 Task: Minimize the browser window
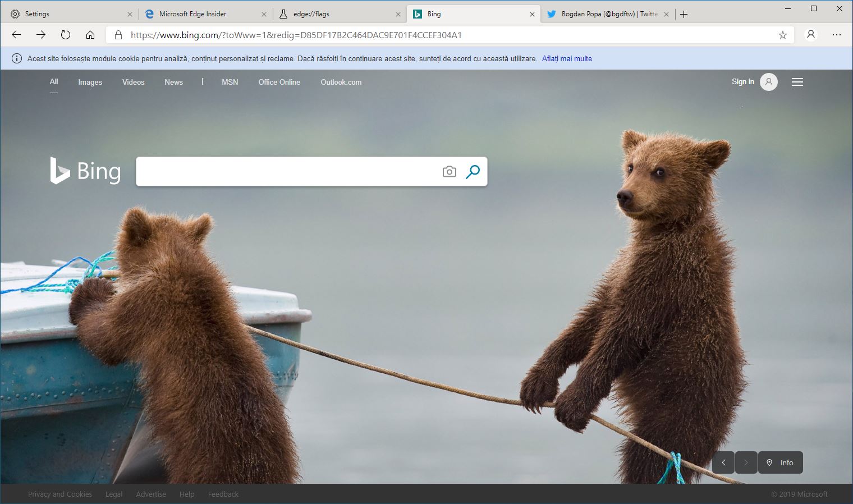pos(787,8)
